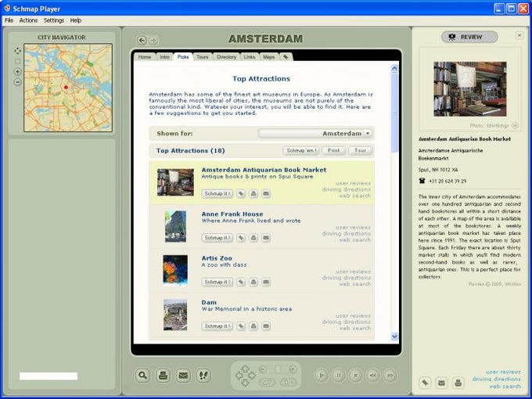Click Schmap it! for Antiquarian Book Market
Image resolution: width=532 pixels, height=399 pixels.
click(217, 194)
